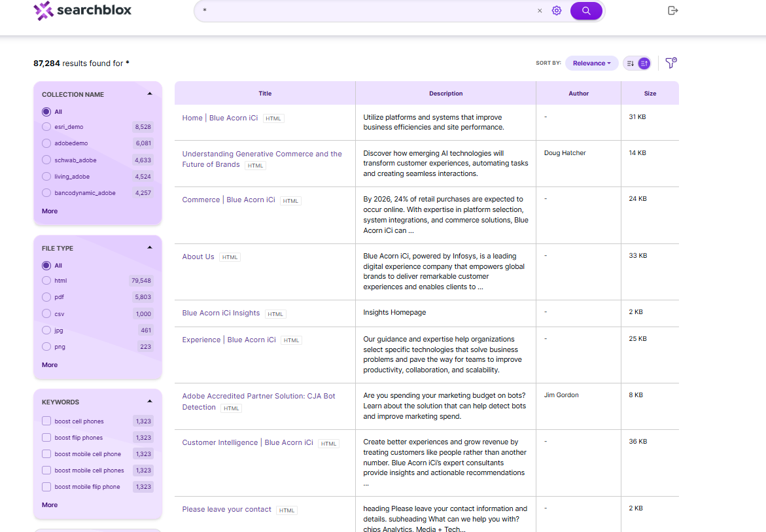
Task: Select All under File Type
Action: 46,266
